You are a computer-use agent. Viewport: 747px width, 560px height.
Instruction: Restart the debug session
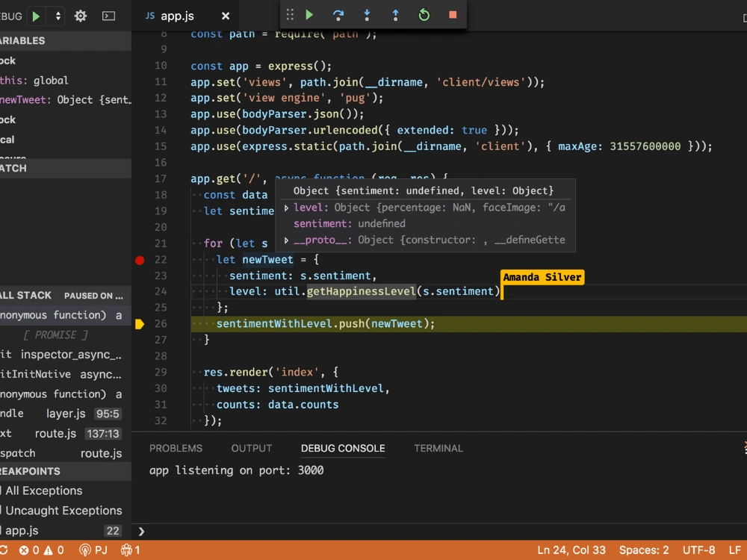pyautogui.click(x=424, y=15)
